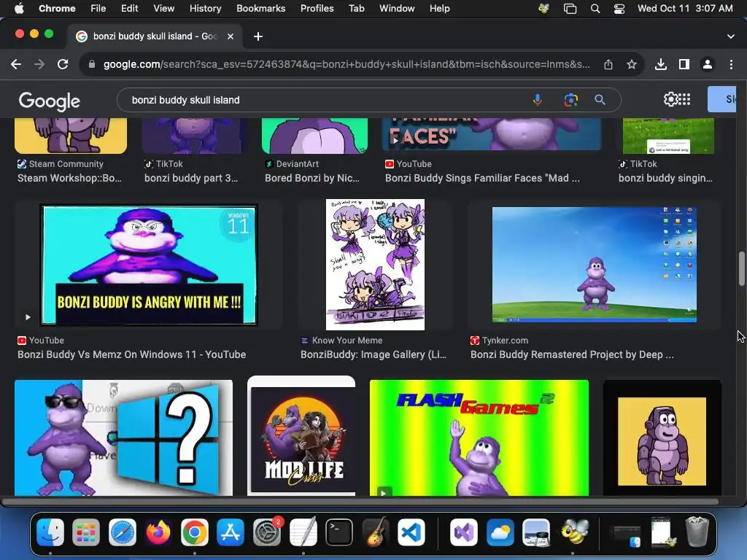Open the Bookmarks menu
The width and height of the screenshot is (747, 560).
tap(260, 8)
